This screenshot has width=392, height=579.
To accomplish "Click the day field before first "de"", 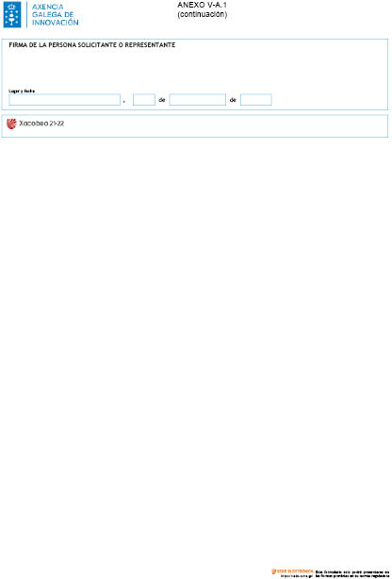I will pyautogui.click(x=144, y=100).
